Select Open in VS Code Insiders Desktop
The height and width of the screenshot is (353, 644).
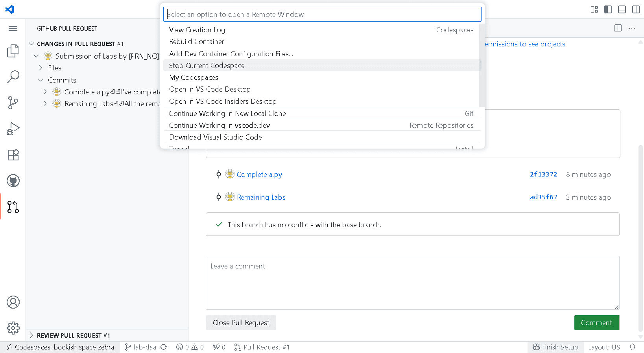tap(321, 101)
